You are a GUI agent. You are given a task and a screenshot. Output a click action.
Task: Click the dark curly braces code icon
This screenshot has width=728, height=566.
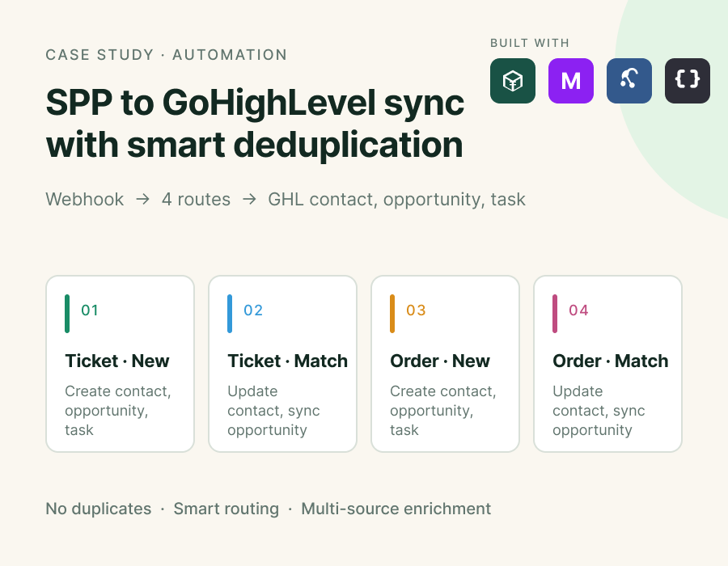(x=687, y=81)
